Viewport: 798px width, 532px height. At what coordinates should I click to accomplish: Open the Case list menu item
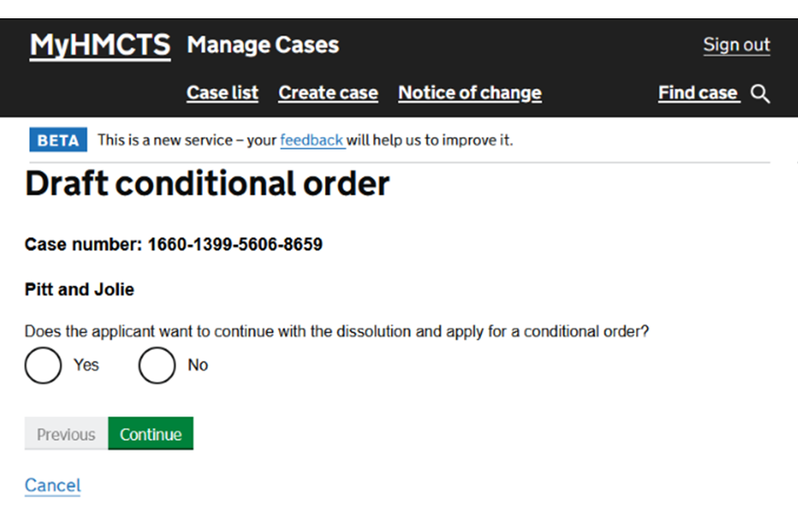pyautogui.click(x=223, y=93)
